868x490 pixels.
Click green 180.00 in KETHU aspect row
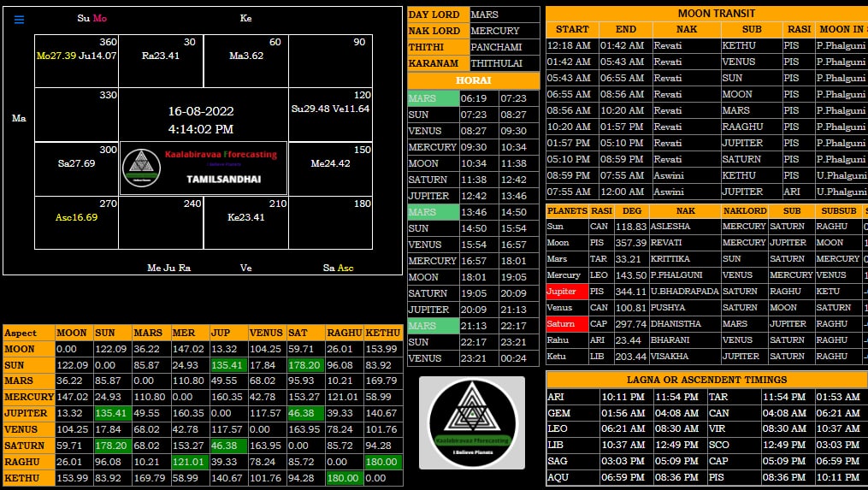point(344,478)
